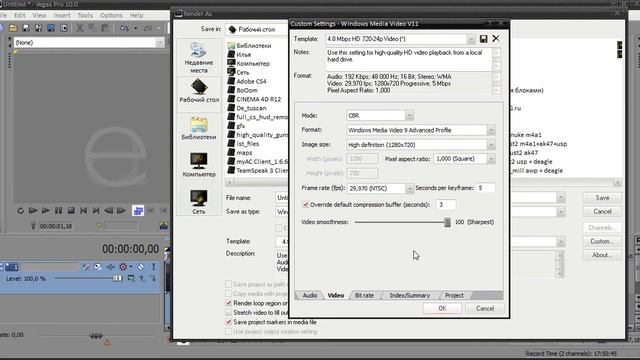
Task: Click the gear automation settings icon on the track
Action: [x=123, y=267]
